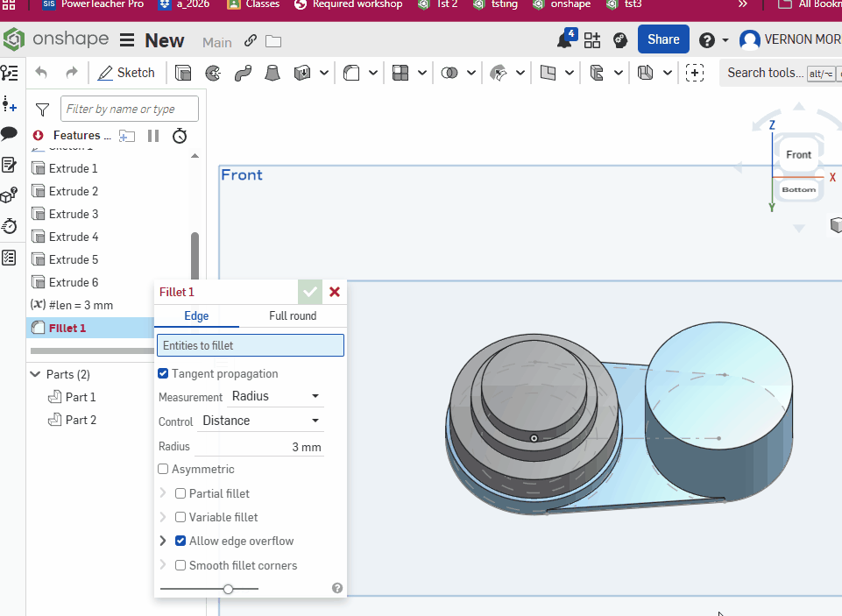842x616 pixels.
Task: Click the feature list filter icon
Action: pyautogui.click(x=42, y=110)
